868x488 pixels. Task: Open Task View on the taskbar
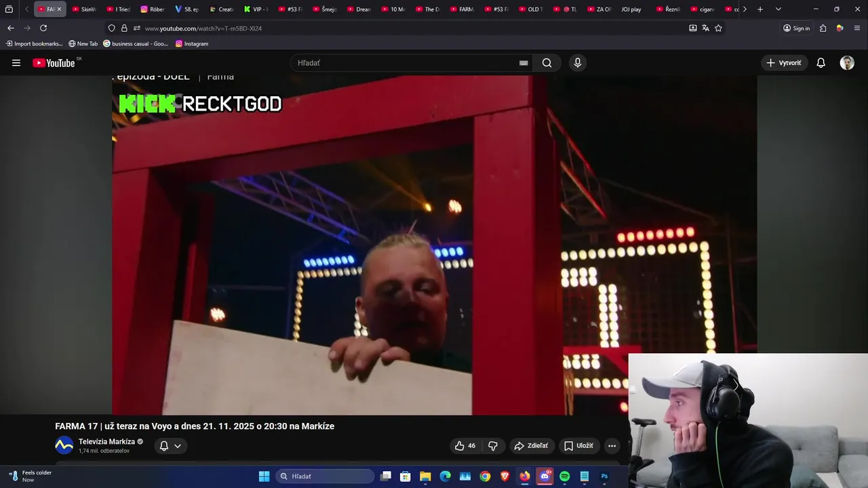(385, 476)
